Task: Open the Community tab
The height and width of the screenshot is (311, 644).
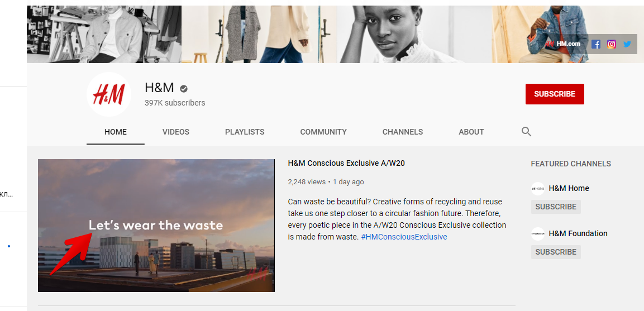Action: tap(323, 132)
